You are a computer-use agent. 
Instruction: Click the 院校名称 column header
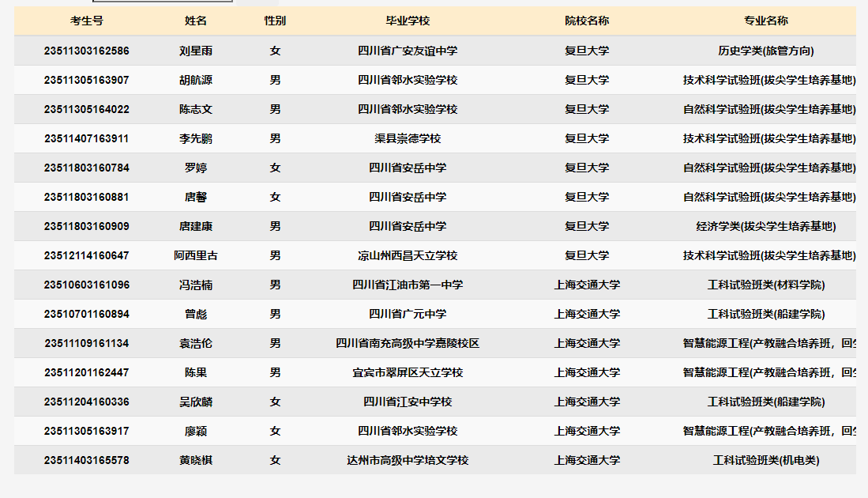pyautogui.click(x=587, y=21)
